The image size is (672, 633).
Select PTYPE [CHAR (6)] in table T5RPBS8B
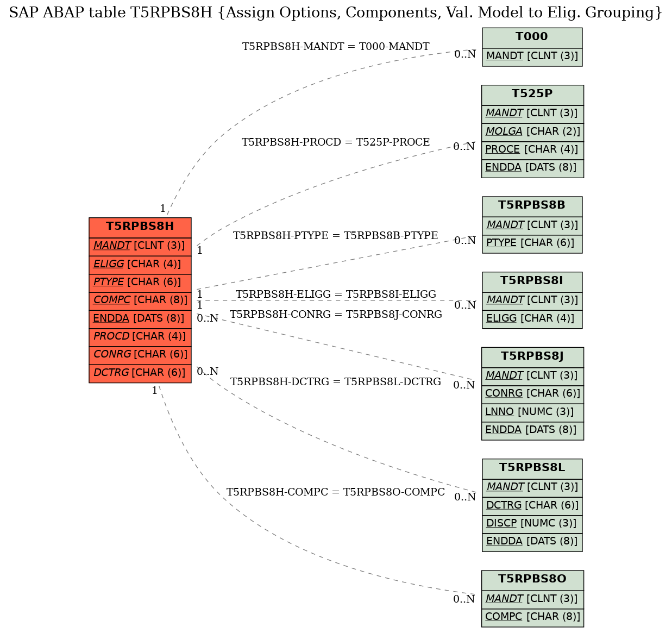pyautogui.click(x=532, y=243)
